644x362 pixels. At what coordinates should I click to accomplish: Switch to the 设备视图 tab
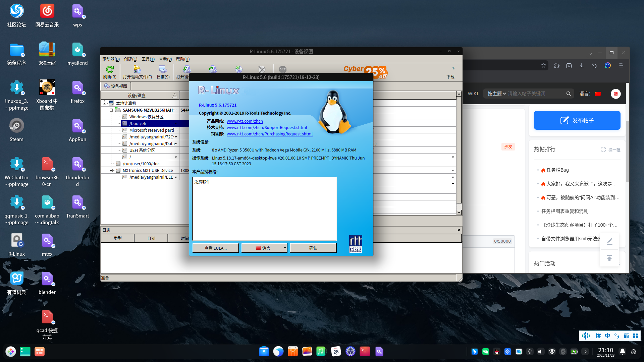point(116,86)
